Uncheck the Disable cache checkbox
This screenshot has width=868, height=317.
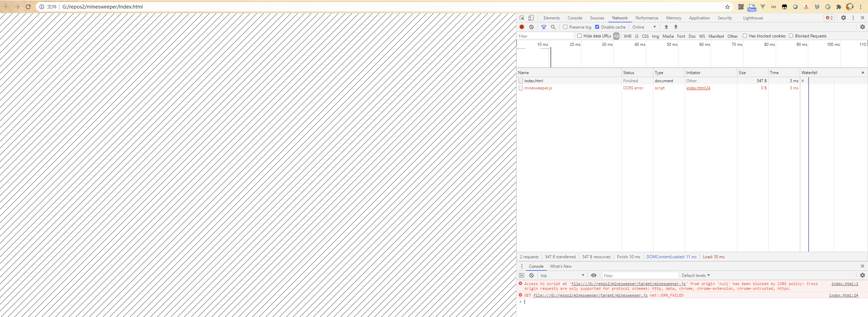click(597, 27)
